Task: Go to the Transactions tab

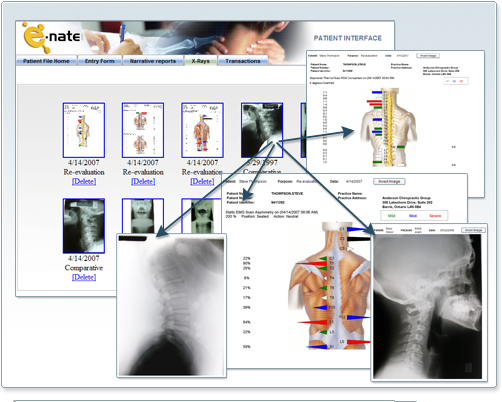Action: pos(243,61)
